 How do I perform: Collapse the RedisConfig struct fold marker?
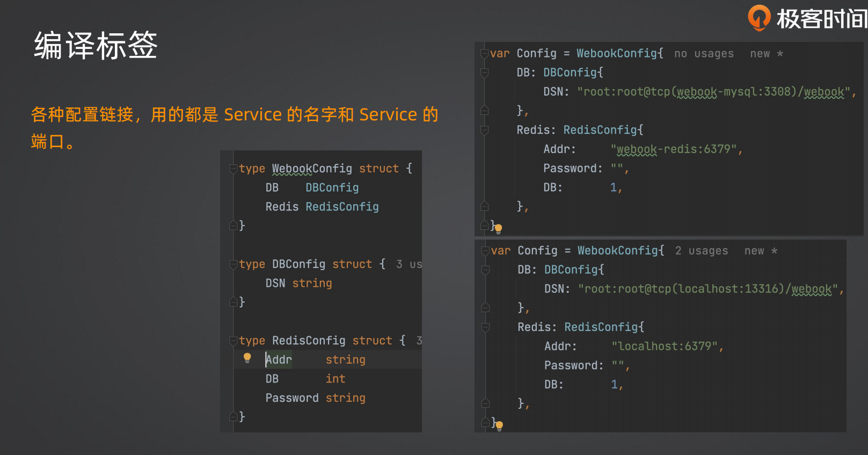(x=233, y=341)
